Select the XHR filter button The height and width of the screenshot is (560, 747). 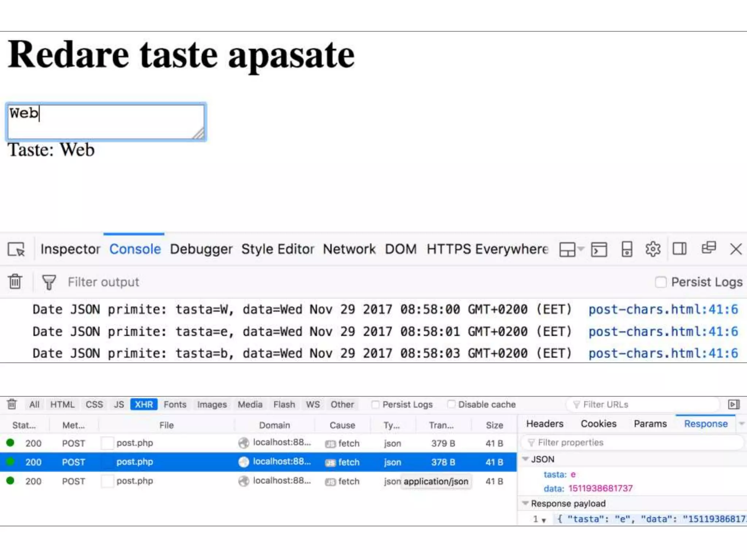tap(144, 404)
